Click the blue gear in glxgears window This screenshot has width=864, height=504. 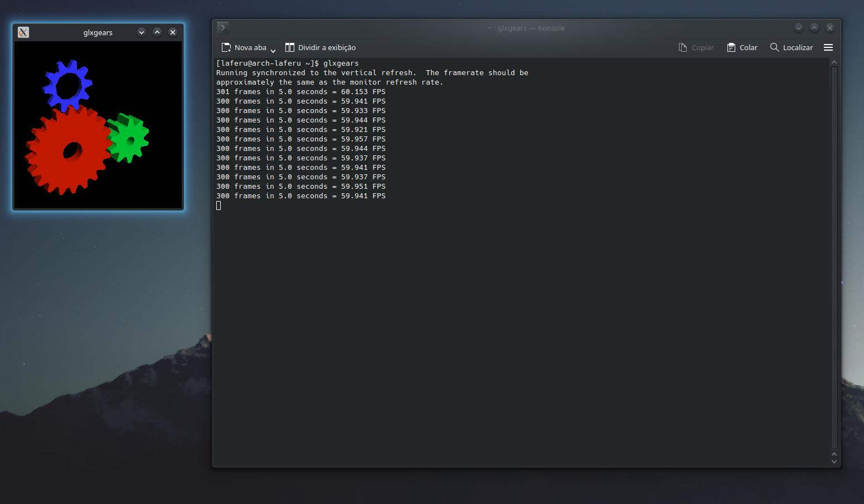coord(67,86)
